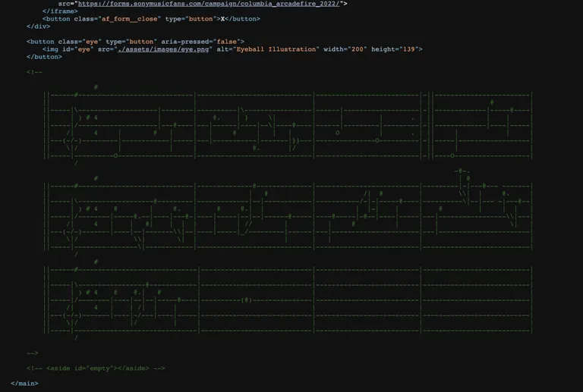Viewport: 583px width, 392px height.
Task: Click the bold X button text
Action: (222, 19)
